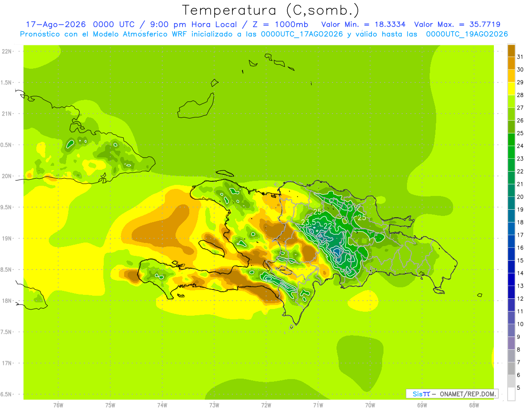Select the '26' value on the color scale
Image resolution: width=532 pixels, height=411 pixels.
click(520, 121)
